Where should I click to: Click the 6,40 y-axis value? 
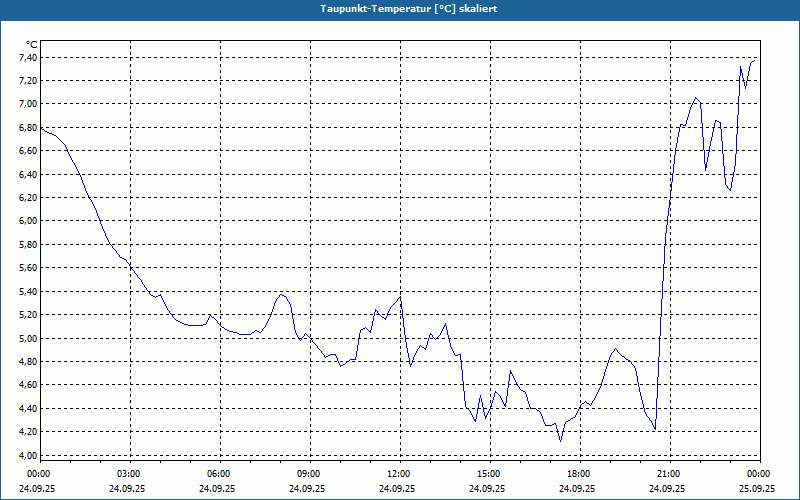(x=29, y=174)
